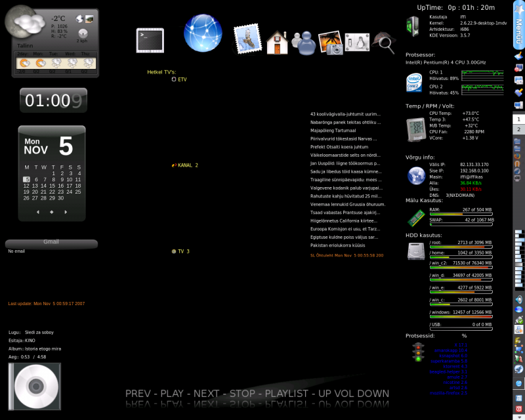The width and height of the screenshot is (525, 420).
Task: Open the TV 3 channel listing
Action: [x=181, y=251]
